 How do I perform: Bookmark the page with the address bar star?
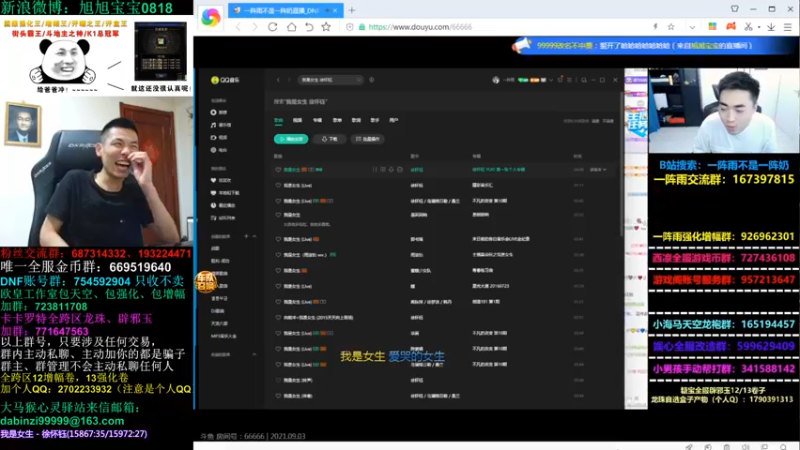click(x=671, y=27)
